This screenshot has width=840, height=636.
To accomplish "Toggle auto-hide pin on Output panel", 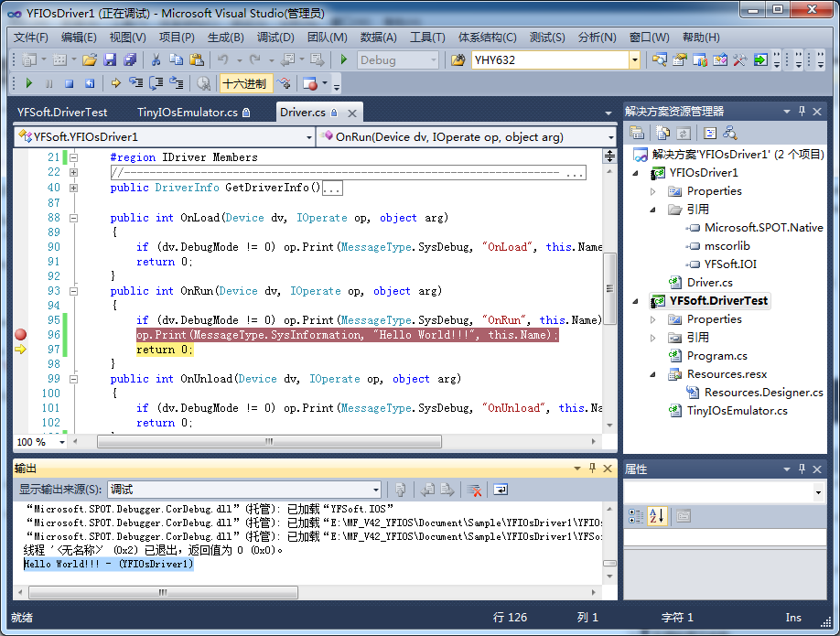I will [593, 469].
